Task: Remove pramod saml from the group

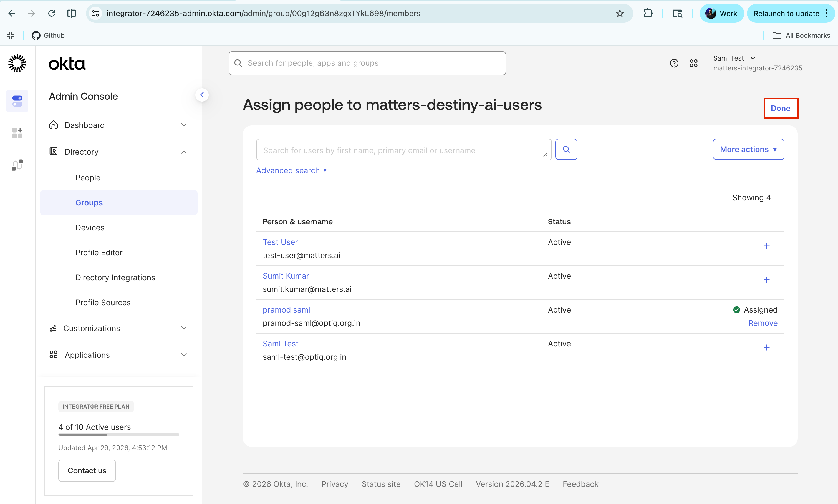Action: (763, 323)
